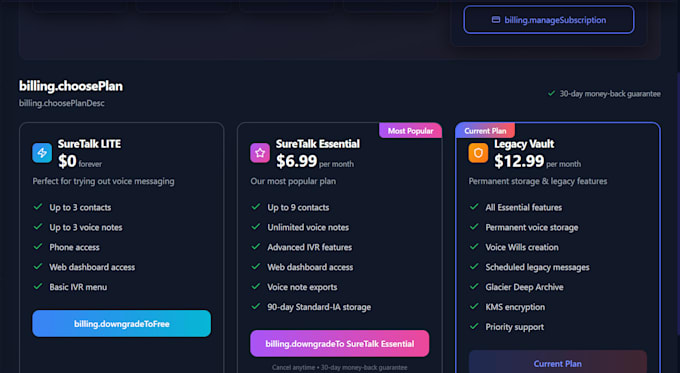Click the page vertical scrollbar
The height and width of the screenshot is (373, 680).
(x=677, y=204)
